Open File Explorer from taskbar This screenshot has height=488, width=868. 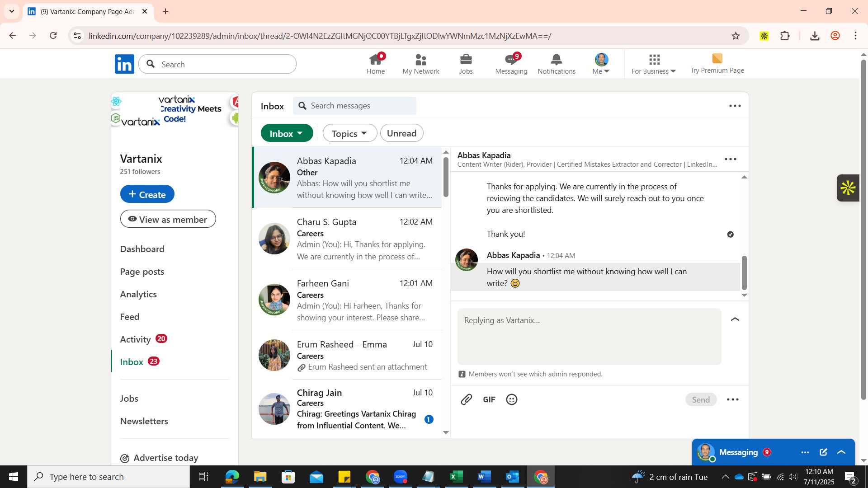tap(260, 477)
